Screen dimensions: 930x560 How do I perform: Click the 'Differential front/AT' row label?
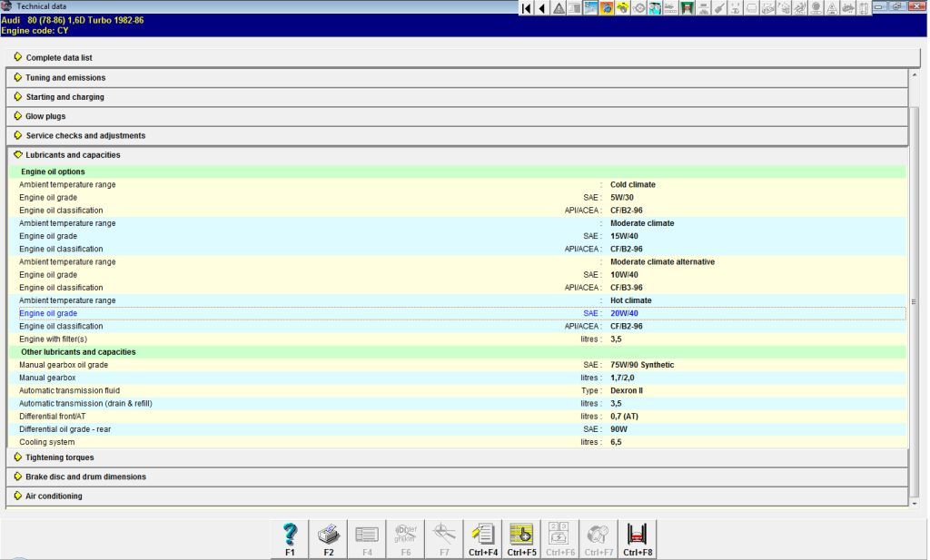coord(52,417)
